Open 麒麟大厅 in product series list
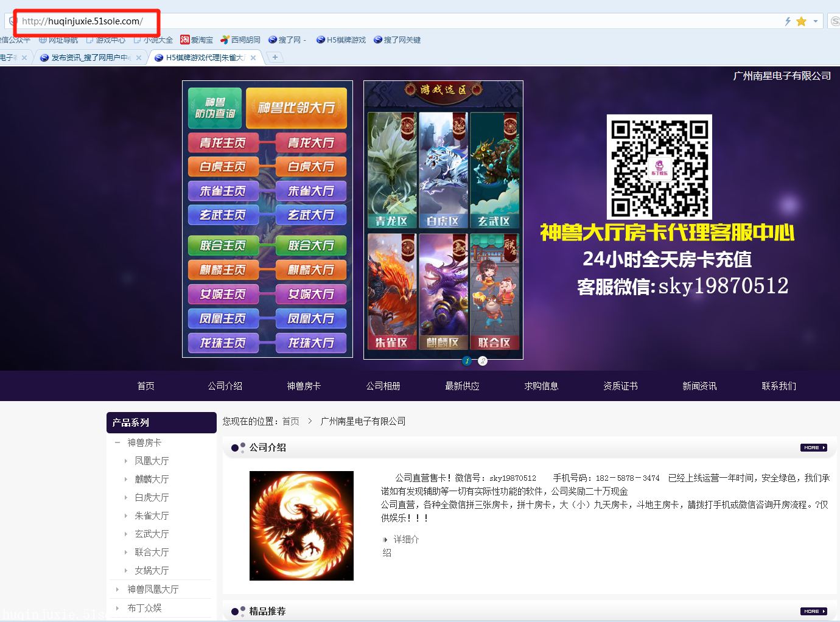Image resolution: width=840 pixels, height=622 pixels. [x=152, y=479]
